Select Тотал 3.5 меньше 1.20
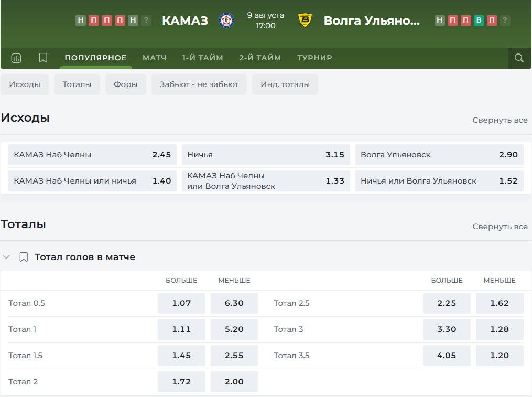The image size is (532, 397). (500, 355)
